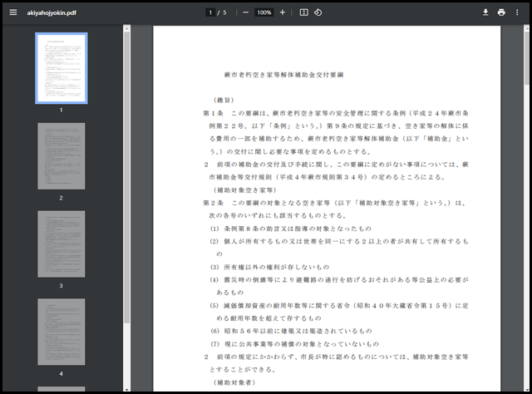The image size is (532, 394).
Task: Click the "(補助対象者)" label at page bottom
Action: tap(234, 382)
